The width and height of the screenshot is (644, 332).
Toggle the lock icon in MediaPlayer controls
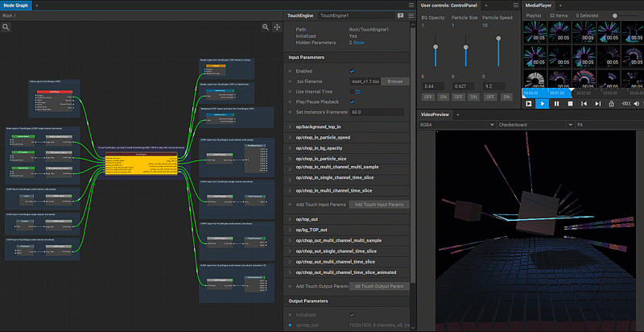point(612,103)
